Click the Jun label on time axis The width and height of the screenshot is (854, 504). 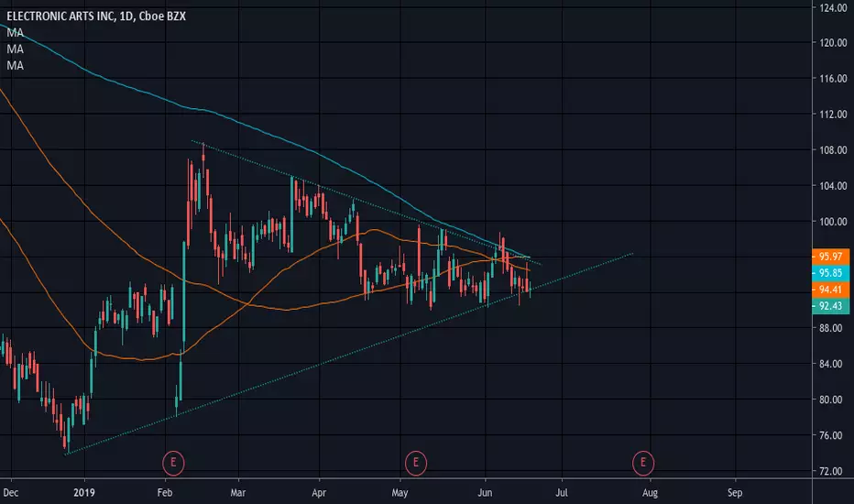pyautogui.click(x=485, y=493)
